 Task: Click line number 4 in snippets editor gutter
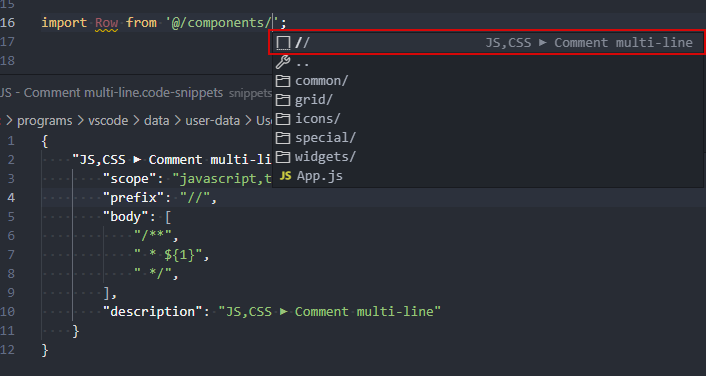(x=11, y=198)
